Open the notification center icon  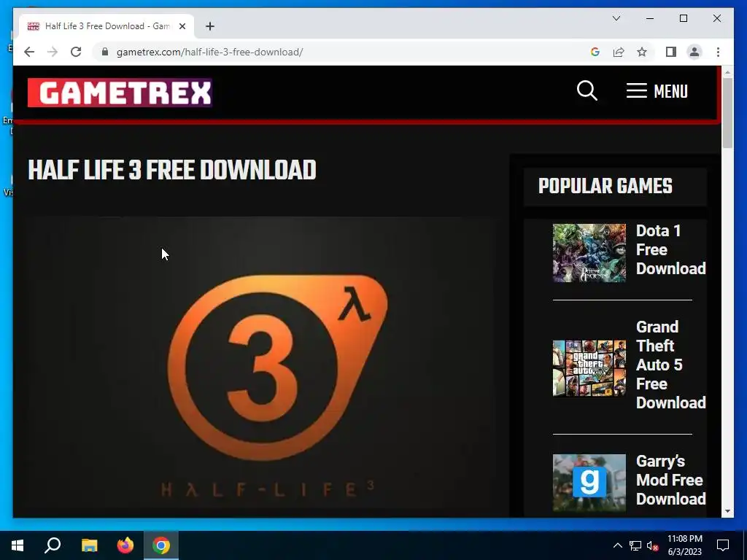(723, 545)
